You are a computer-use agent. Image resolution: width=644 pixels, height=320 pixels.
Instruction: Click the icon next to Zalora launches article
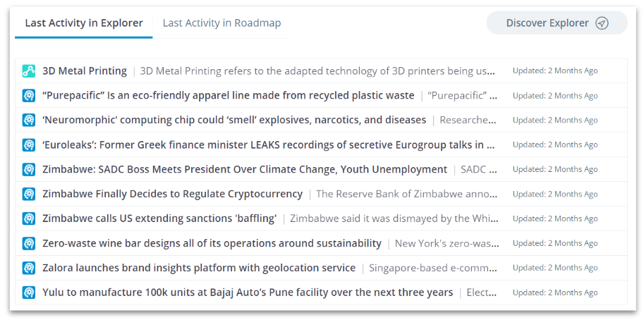28,268
